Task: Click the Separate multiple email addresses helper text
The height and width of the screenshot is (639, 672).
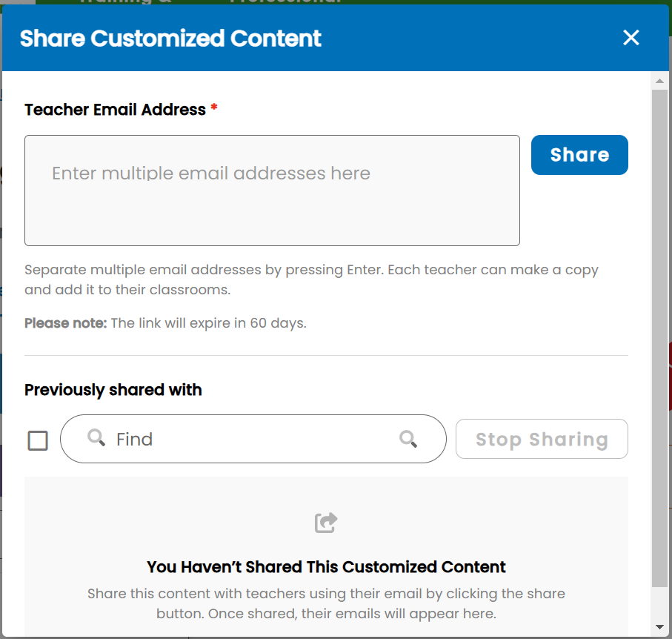Action: click(311, 279)
